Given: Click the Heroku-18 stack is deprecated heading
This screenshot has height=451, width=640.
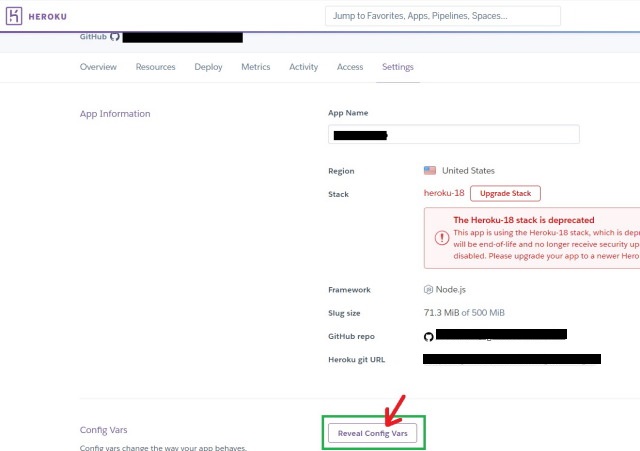Looking at the screenshot, I should click(x=524, y=220).
